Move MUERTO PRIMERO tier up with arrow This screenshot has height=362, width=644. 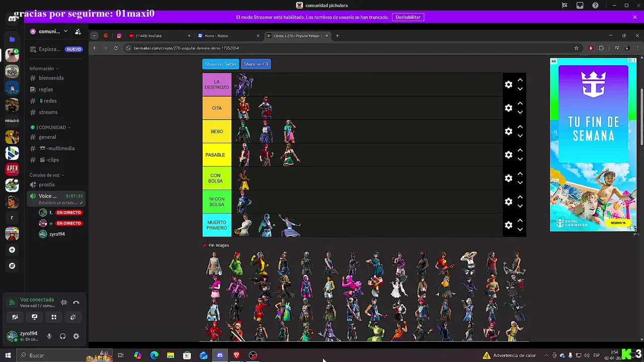[520, 220]
